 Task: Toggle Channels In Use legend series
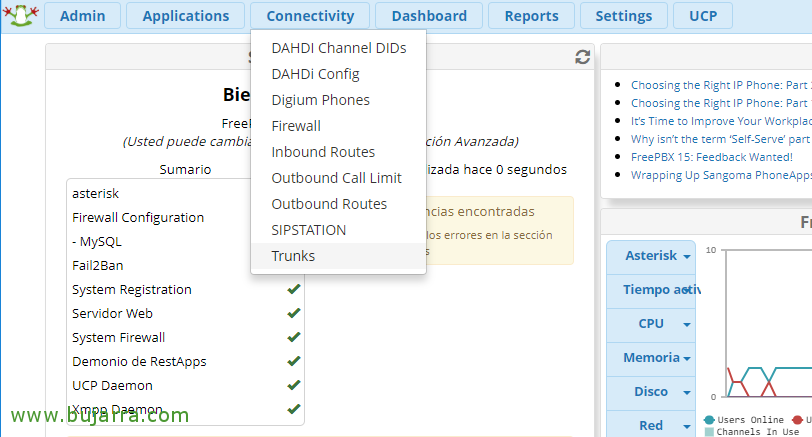click(x=752, y=432)
